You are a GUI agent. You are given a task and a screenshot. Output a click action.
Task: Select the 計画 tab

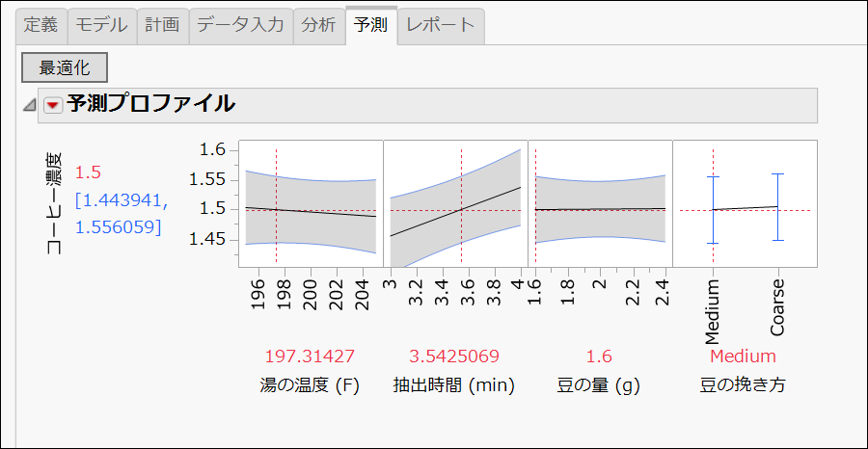(x=163, y=26)
